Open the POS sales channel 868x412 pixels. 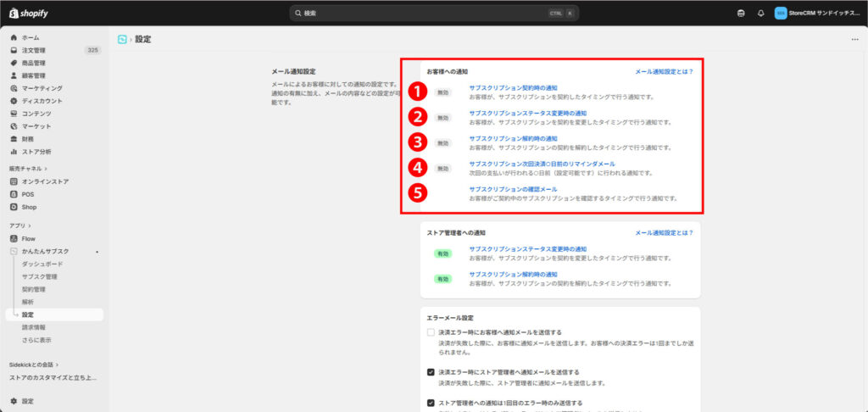[x=28, y=194]
